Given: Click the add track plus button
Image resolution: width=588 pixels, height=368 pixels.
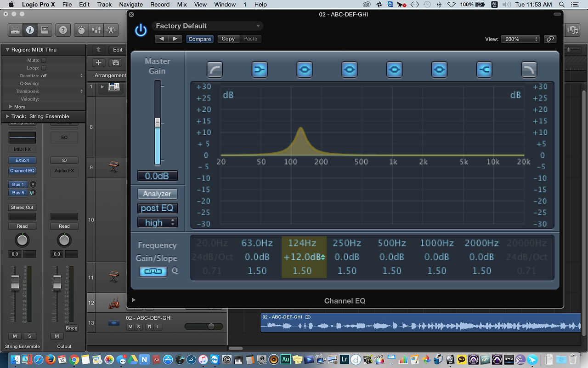Looking at the screenshot, I should pyautogui.click(x=99, y=63).
